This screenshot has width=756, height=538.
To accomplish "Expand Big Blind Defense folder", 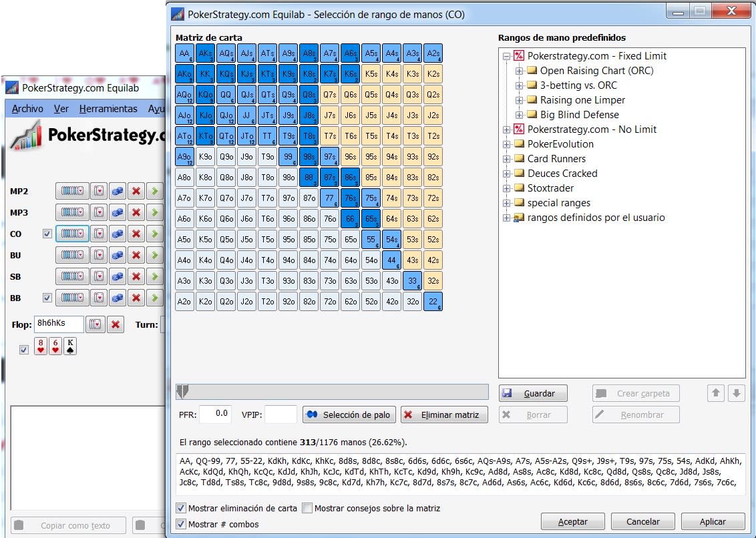I will point(520,115).
